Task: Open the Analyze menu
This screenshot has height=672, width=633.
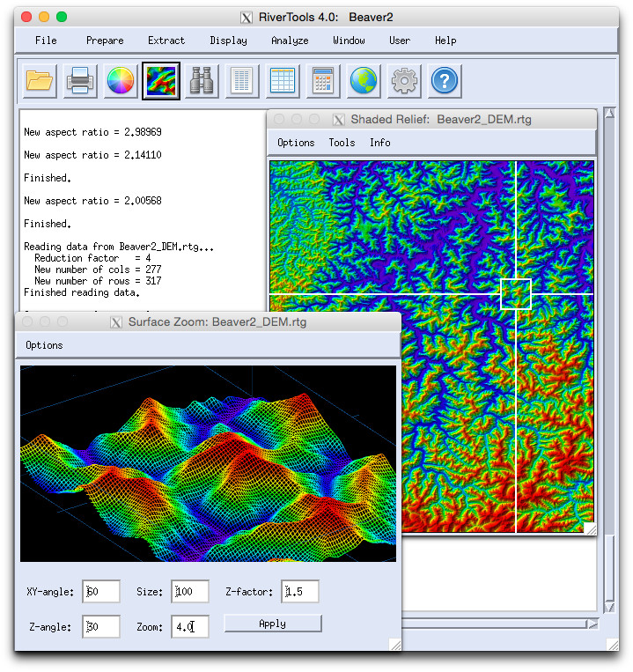Action: point(290,41)
